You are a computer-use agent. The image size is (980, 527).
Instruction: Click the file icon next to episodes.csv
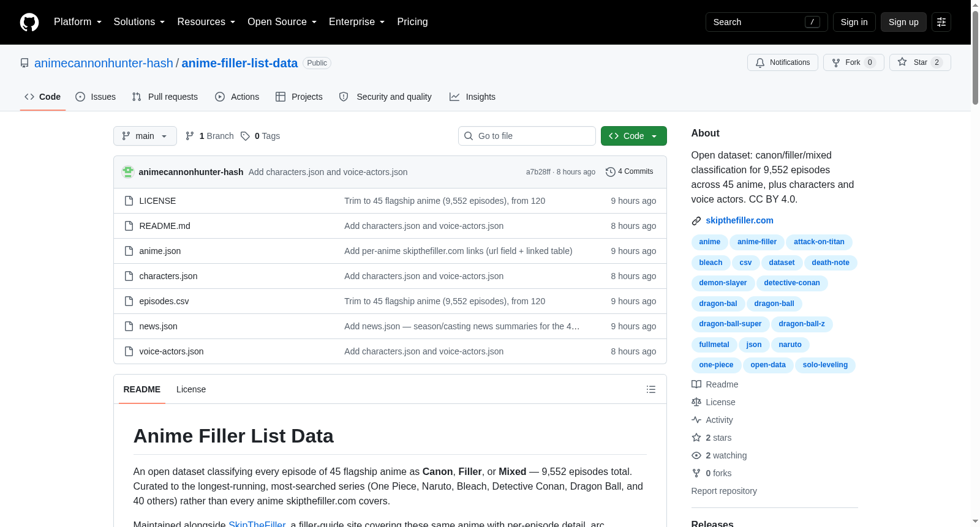click(129, 301)
